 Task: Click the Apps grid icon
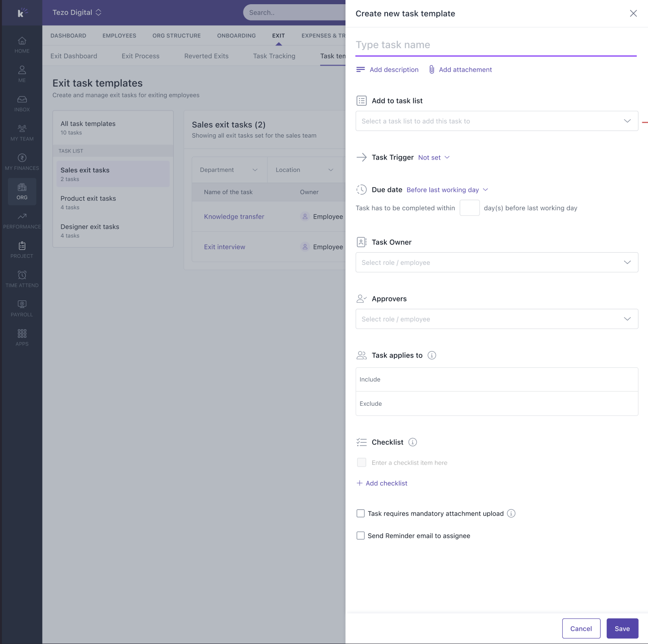22,334
